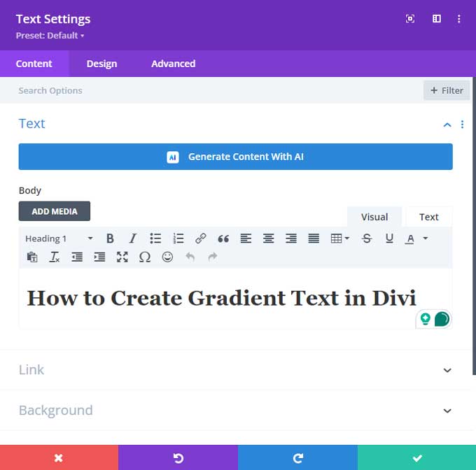This screenshot has width=476, height=470.
Task: Open the Text Settings more options menu
Action: pos(458,19)
